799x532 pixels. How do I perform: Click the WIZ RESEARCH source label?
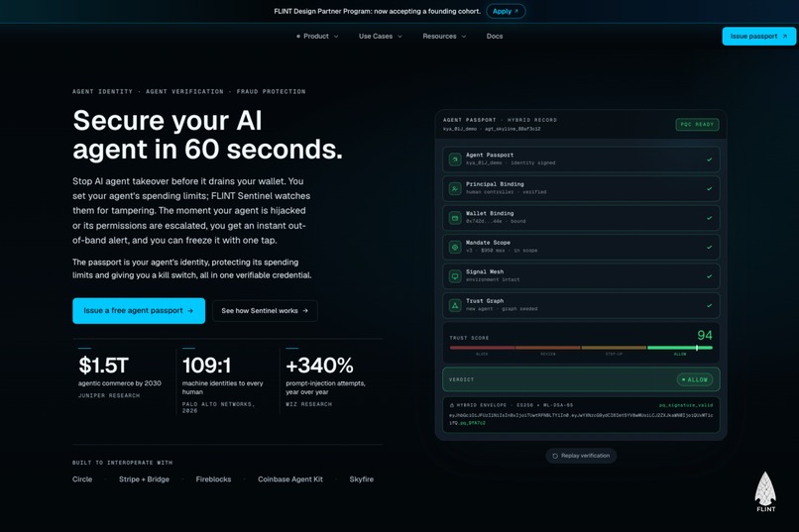coord(309,404)
